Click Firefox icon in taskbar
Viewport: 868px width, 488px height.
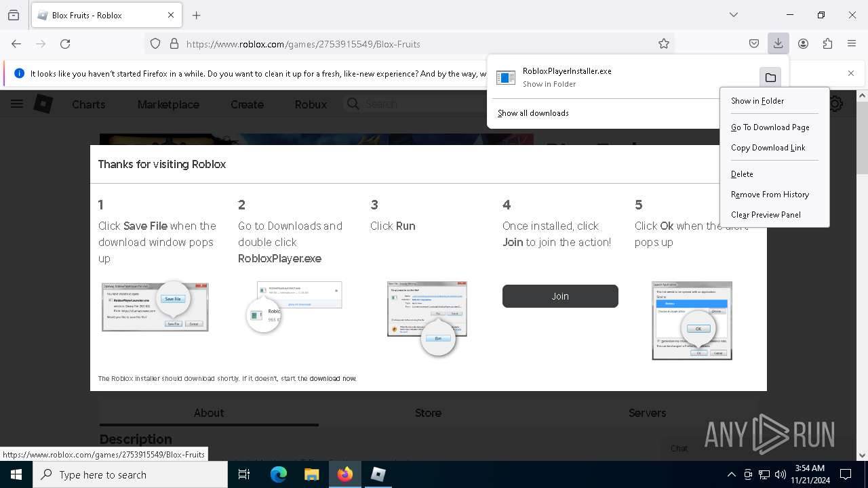(x=345, y=474)
